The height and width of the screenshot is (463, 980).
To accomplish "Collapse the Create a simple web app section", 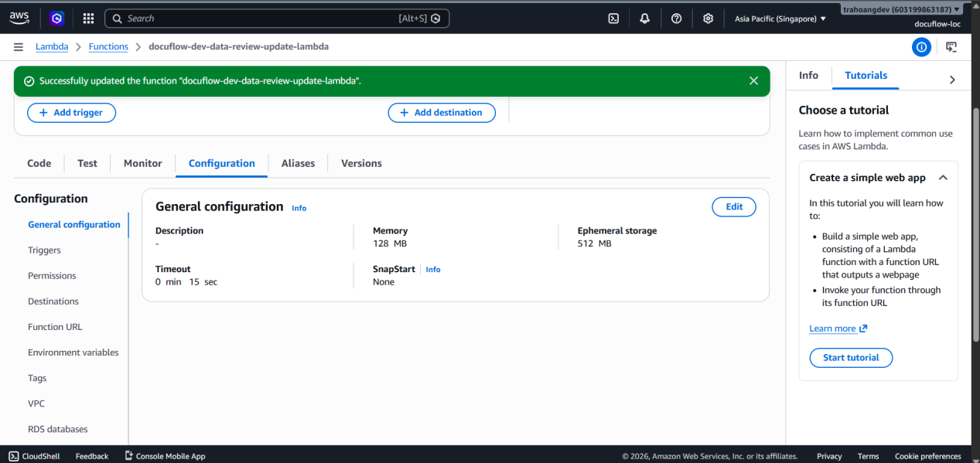I will [x=943, y=178].
